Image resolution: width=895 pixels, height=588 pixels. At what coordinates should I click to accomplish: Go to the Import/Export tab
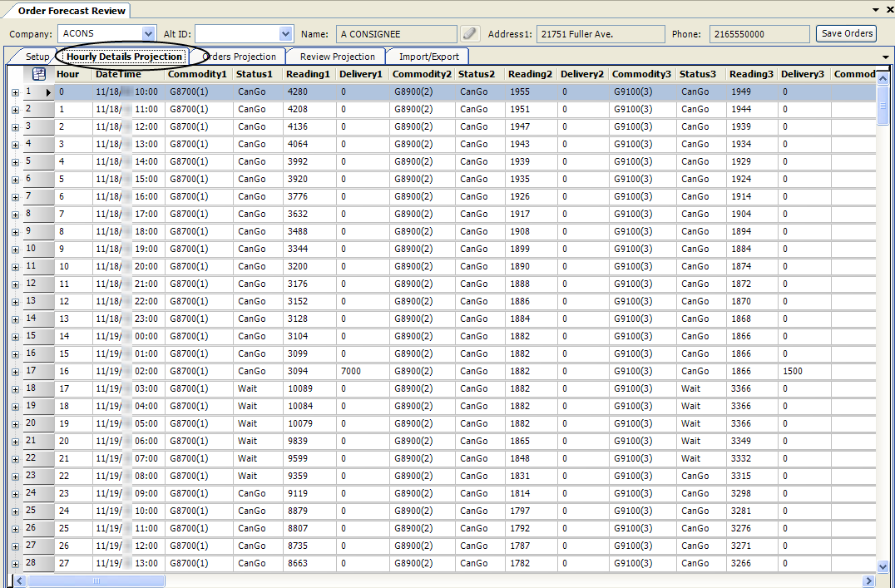pos(428,57)
